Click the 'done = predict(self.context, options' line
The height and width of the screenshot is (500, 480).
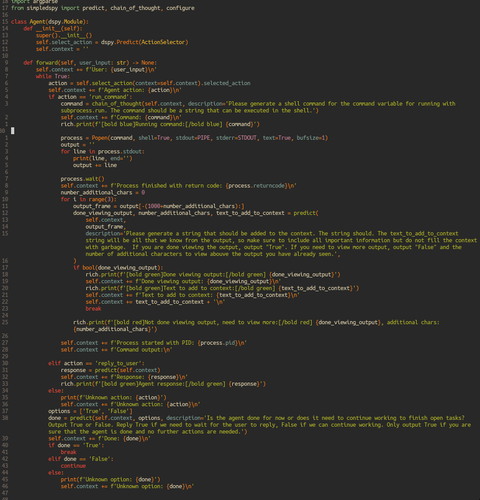point(256,418)
